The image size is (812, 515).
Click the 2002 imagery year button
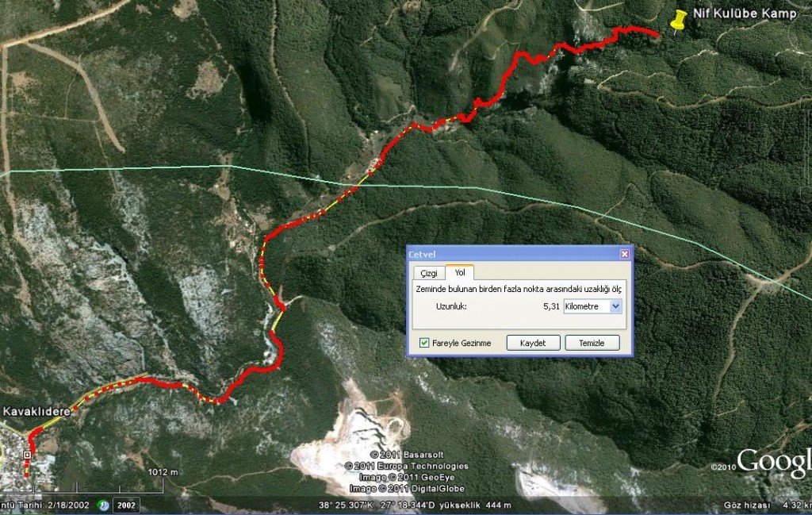tap(126, 505)
